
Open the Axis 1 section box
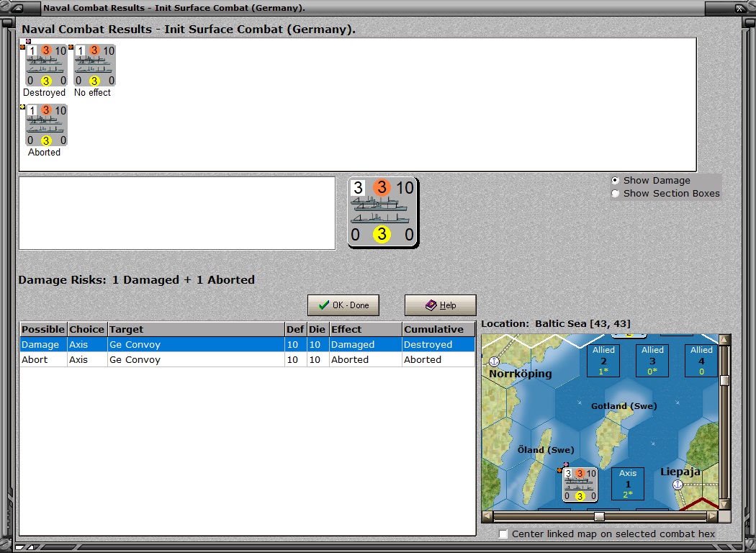click(x=628, y=484)
